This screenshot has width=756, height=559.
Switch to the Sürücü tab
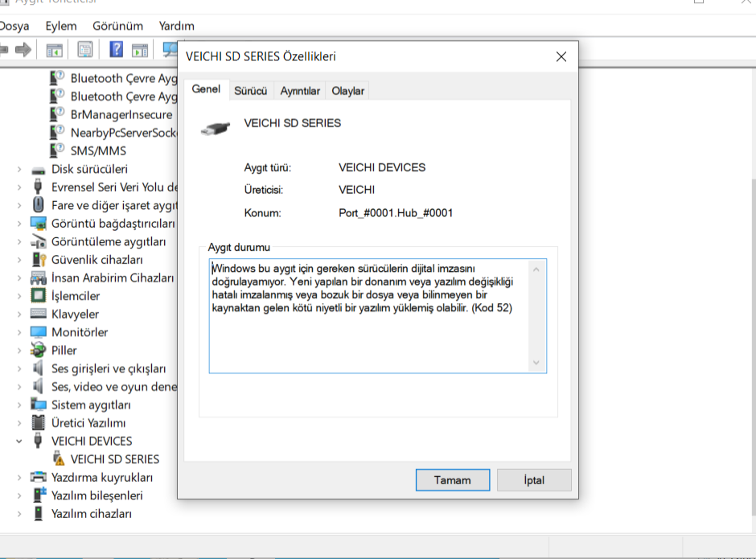coord(250,91)
